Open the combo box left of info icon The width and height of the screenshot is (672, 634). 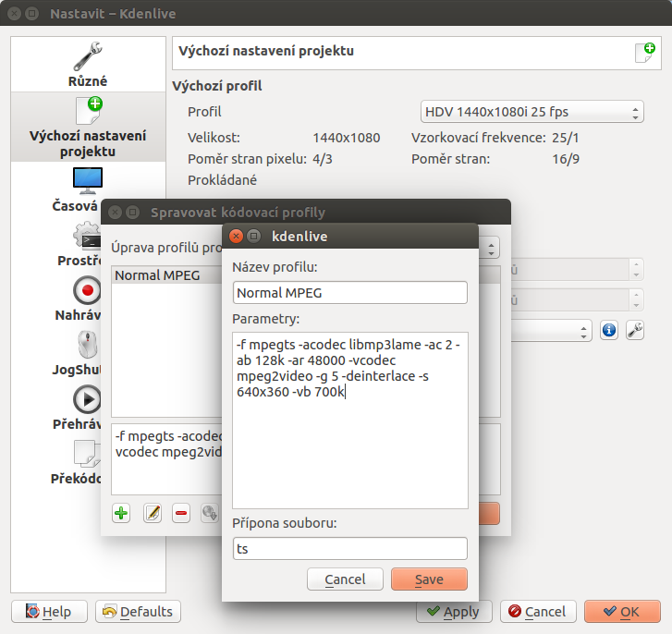[x=552, y=330]
